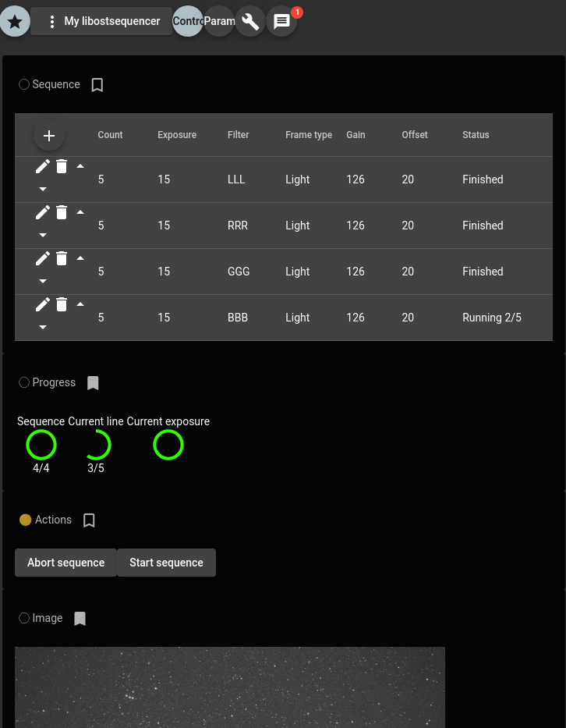Click the plus add sequence line button
This screenshot has height=728, width=566.
(x=49, y=136)
